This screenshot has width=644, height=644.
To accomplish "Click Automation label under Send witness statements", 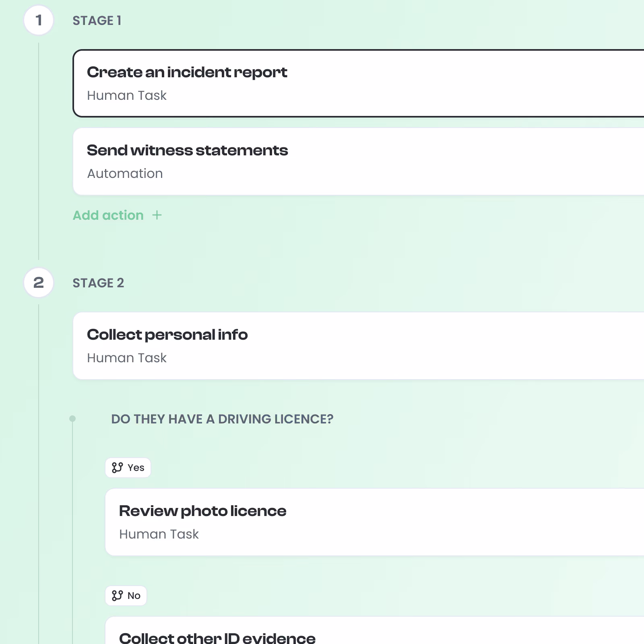I will 125,173.
